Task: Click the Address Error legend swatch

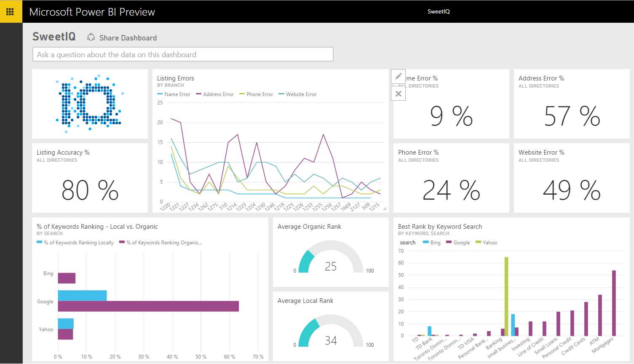Action: (x=198, y=94)
